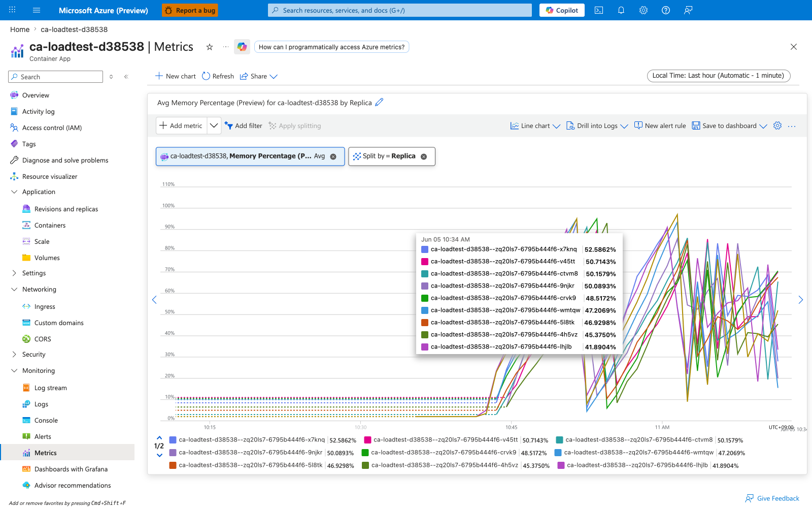Open the Share dropdown
The height and width of the screenshot is (508, 812).
point(259,76)
